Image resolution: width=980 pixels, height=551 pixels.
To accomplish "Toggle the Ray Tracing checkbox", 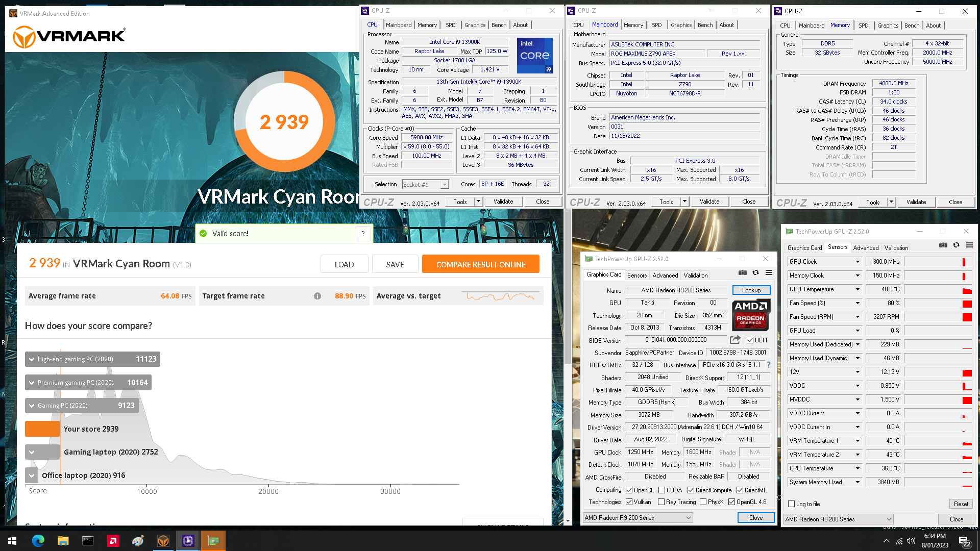I will 661,502.
